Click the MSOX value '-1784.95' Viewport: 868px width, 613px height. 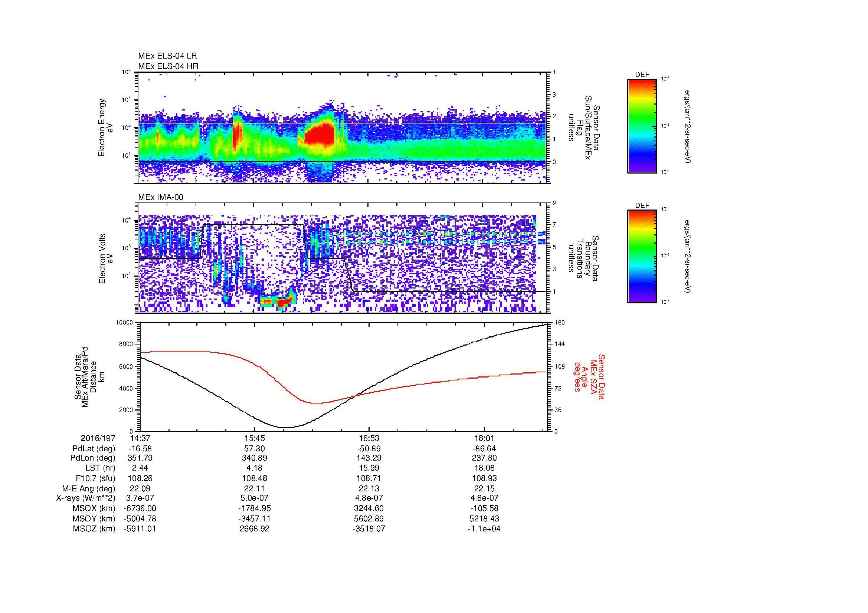tap(255, 508)
